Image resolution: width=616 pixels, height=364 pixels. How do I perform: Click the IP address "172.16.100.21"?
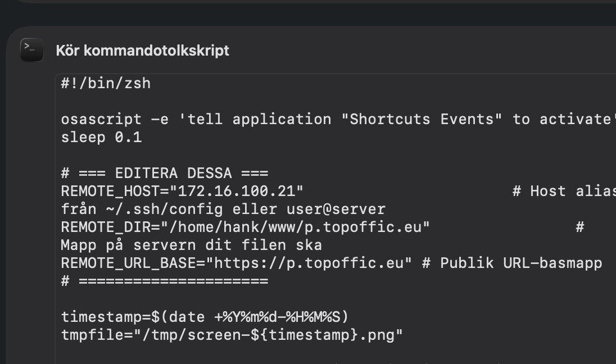click(x=237, y=192)
